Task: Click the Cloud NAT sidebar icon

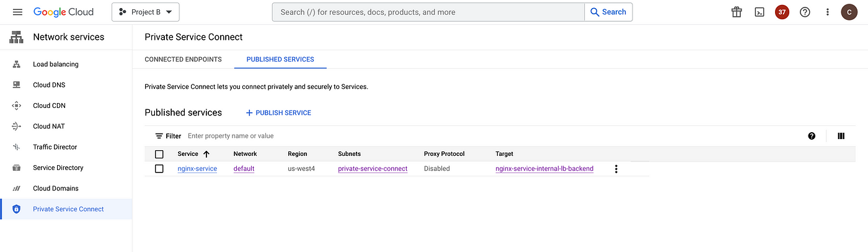Action: coord(17,127)
